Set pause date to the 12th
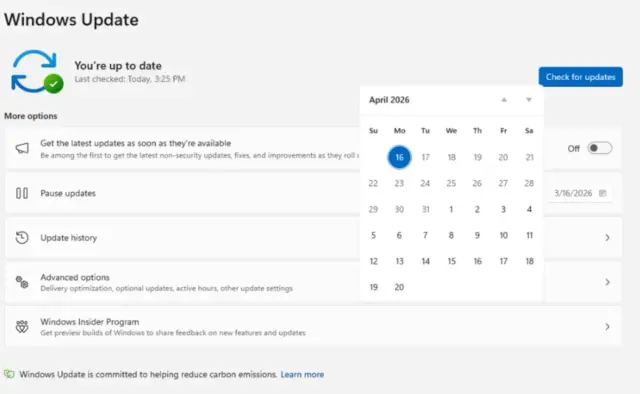The width and height of the screenshot is (640, 394). 373,261
